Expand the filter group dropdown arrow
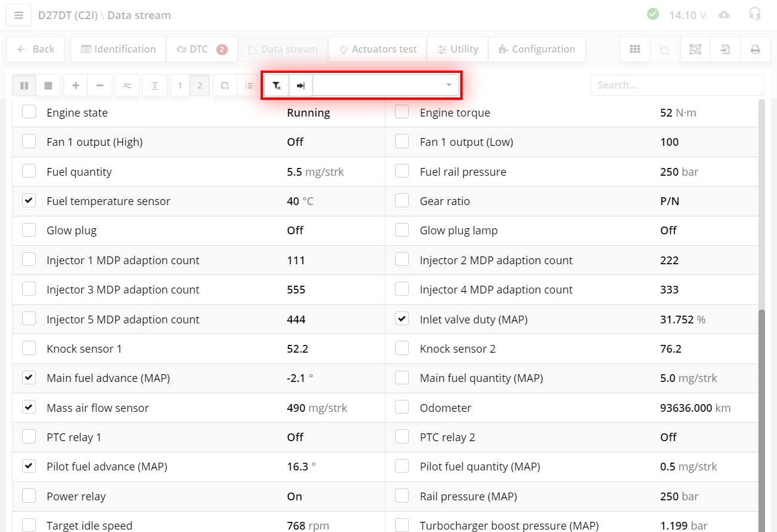Screen dimensions: 777x532 coord(448,85)
